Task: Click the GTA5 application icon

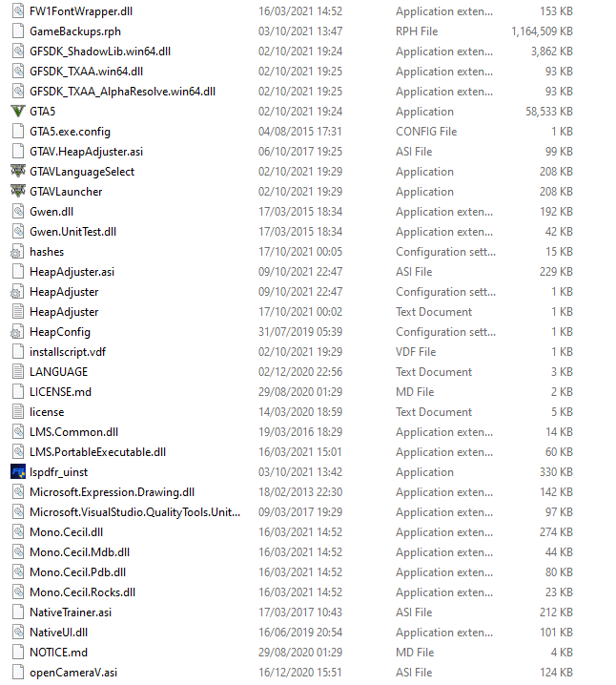Action: 18,112
